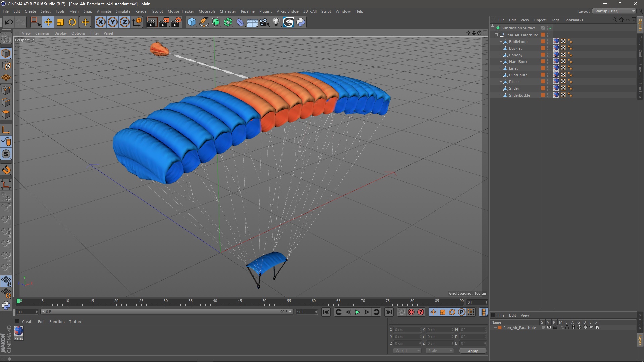
Task: Open the Structure side tab
Action: tap(640, 90)
